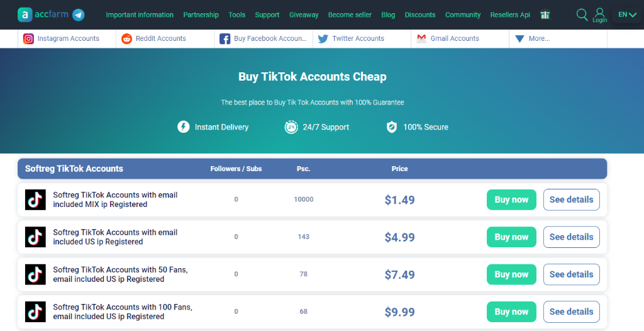Open the Tools menu item
Viewport: 644px width, 331px height.
coord(237,15)
